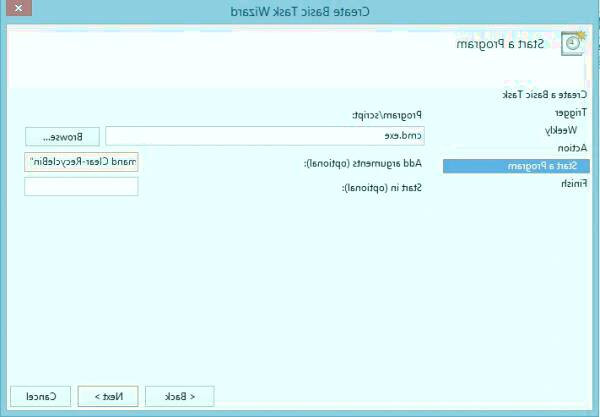Screen dimensions: 600x417
Task: Click the Add arguments (optional) label
Action: [363, 162]
